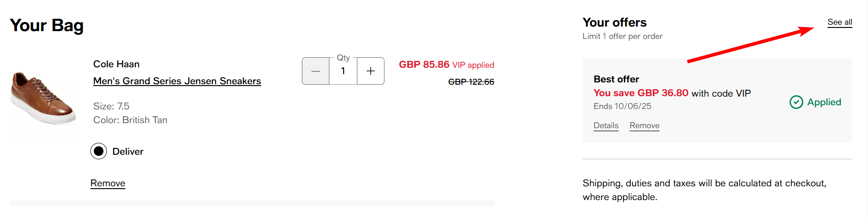
Task: Click the Your Bag heading
Action: click(47, 26)
